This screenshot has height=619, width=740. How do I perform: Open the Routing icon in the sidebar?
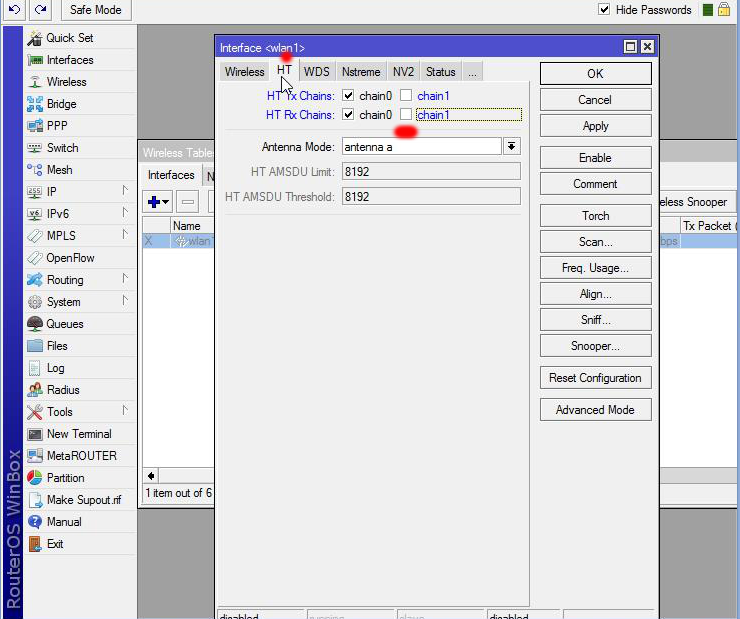[x=35, y=280]
